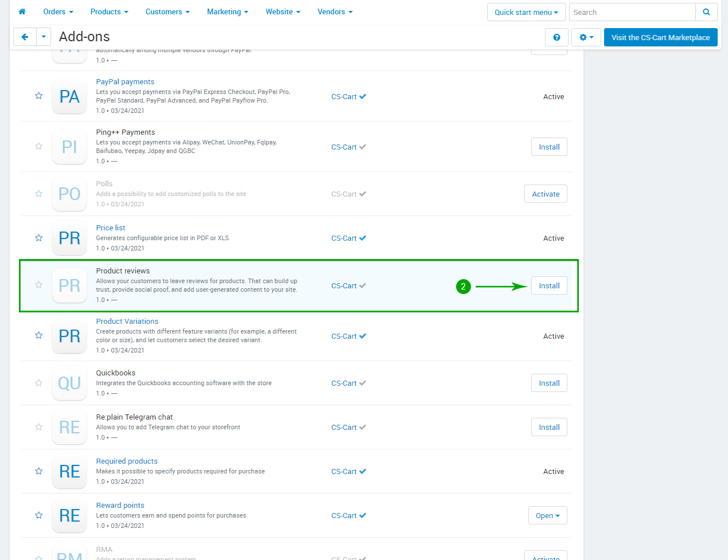The height and width of the screenshot is (560, 728).
Task: Open the Product Variations add-on link
Action: 127,321
